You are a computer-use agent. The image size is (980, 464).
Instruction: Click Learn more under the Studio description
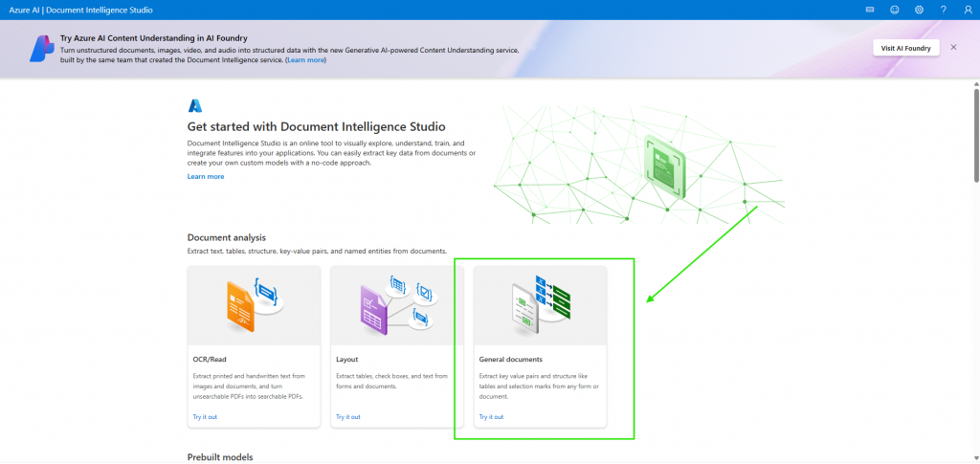pos(206,177)
